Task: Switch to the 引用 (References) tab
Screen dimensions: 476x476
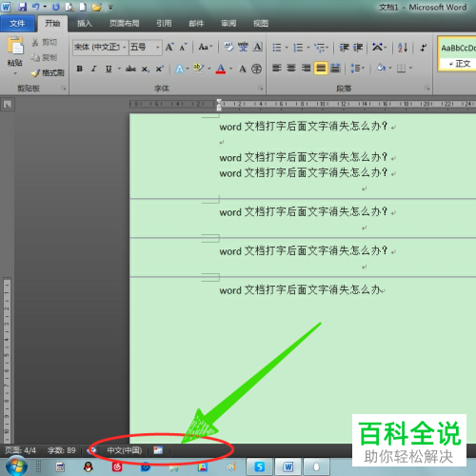Action: [x=164, y=23]
